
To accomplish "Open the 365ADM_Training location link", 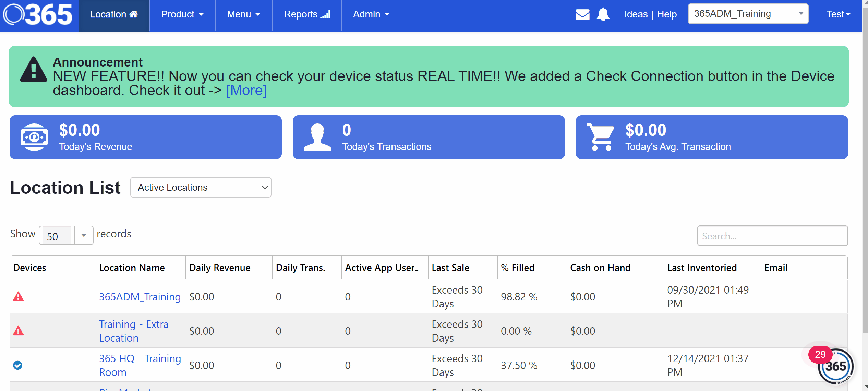I will pos(140,297).
